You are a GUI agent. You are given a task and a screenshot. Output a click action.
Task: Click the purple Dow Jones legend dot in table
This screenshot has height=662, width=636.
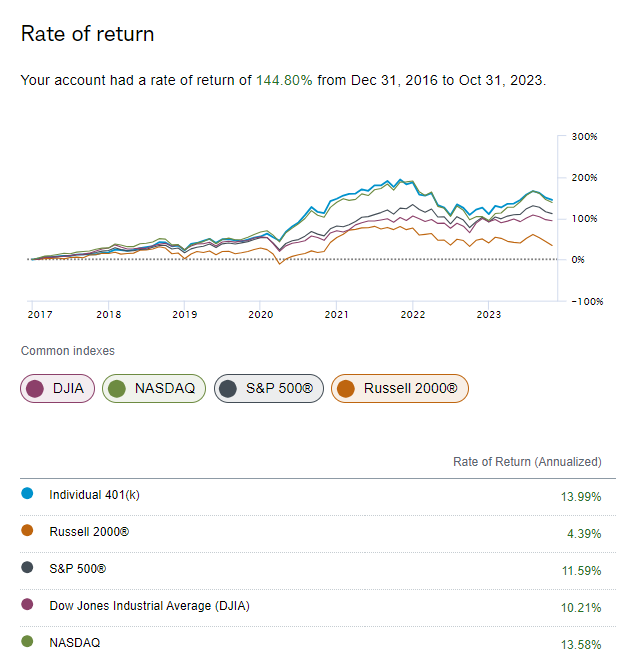coord(26,605)
